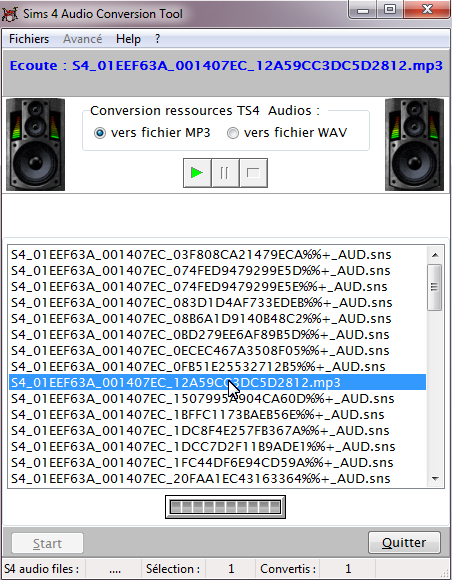Screen dimensions: 452x580
Task: Close the Sims 4 Audio Conversion Tool window
Action: click(427, 10)
